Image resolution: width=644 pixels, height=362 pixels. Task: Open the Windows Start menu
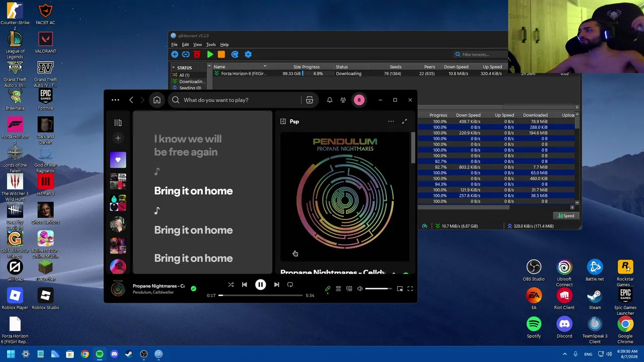11,354
